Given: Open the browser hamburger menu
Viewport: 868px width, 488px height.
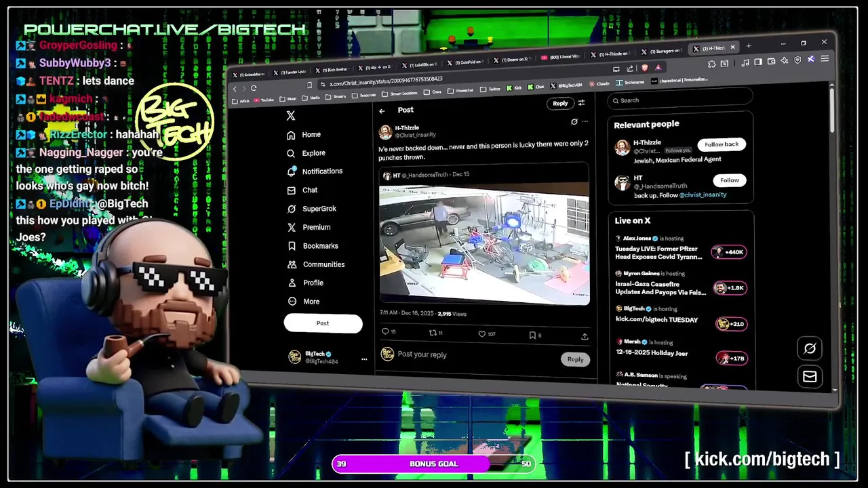Looking at the screenshot, I should [x=825, y=59].
